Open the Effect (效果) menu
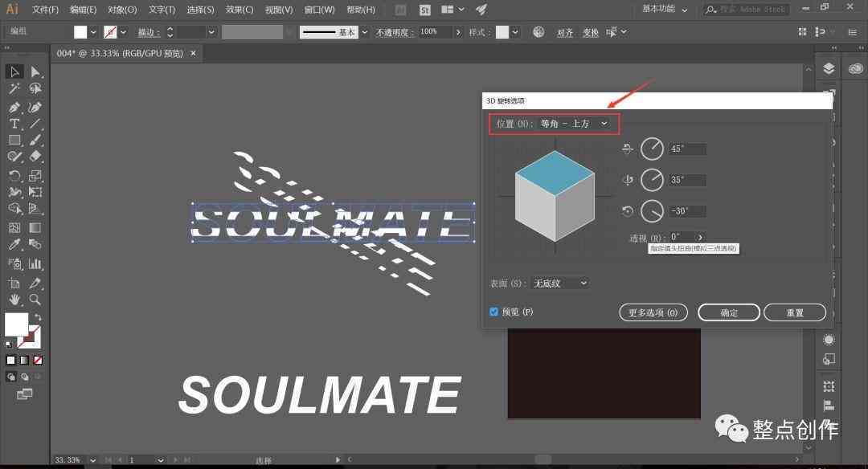The height and width of the screenshot is (469, 868). tap(240, 10)
